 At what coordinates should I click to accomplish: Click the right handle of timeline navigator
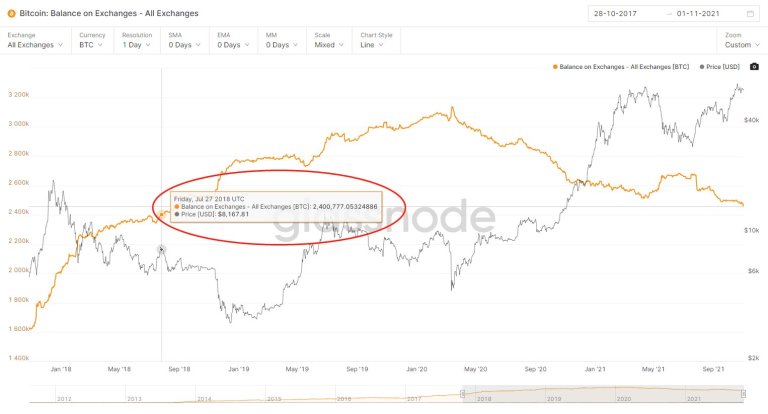[x=744, y=394]
